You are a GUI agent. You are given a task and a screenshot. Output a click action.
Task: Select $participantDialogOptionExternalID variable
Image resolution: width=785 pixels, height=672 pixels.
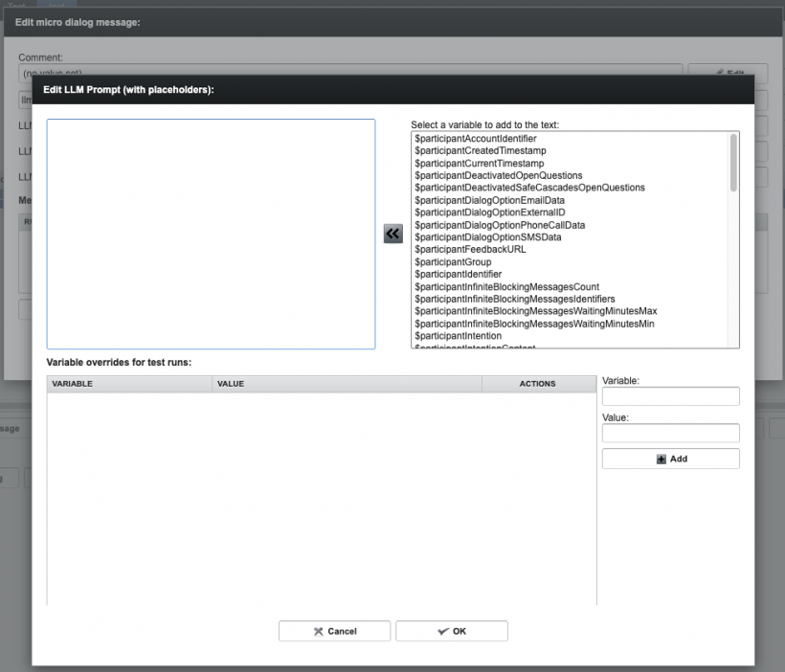point(489,213)
